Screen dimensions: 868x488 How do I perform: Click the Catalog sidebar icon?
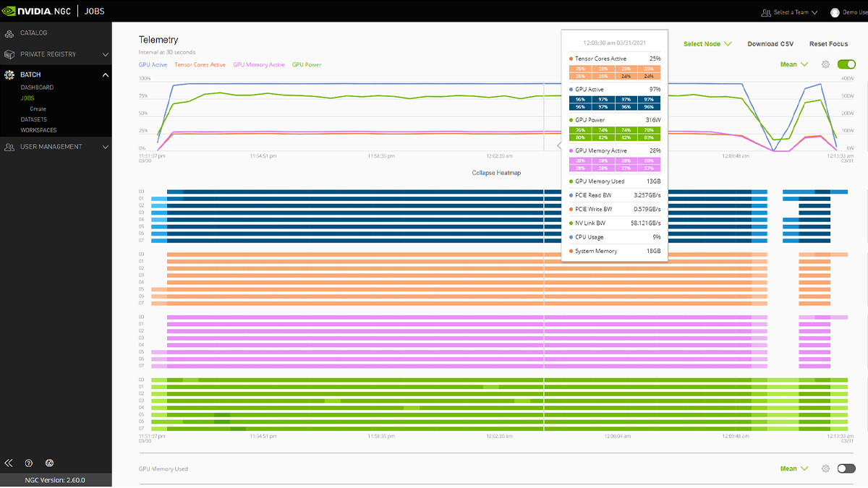(9, 33)
